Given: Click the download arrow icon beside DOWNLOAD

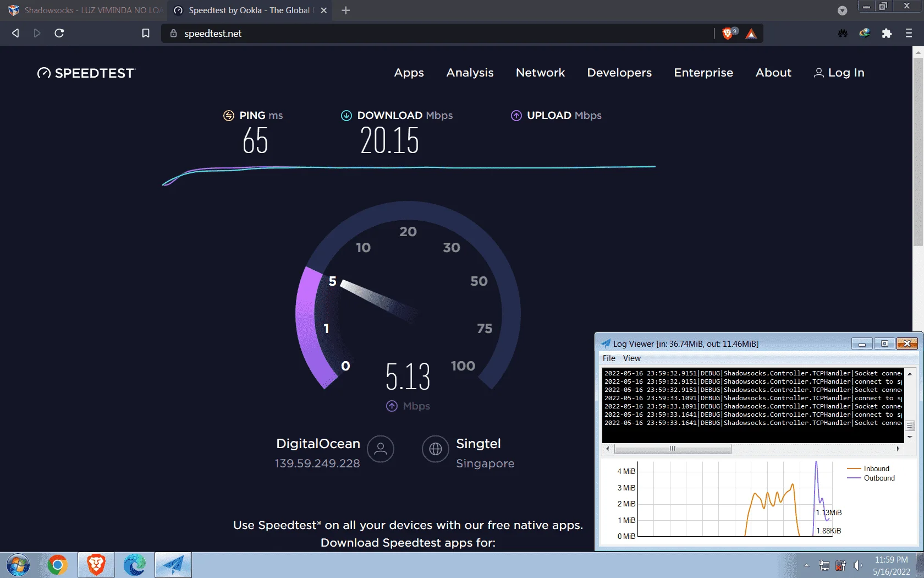Looking at the screenshot, I should tap(346, 116).
